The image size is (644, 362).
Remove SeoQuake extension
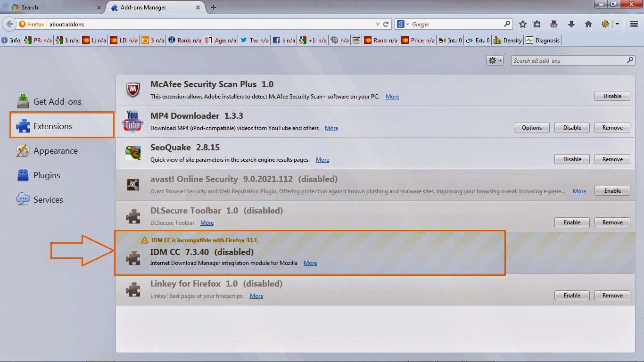(612, 159)
